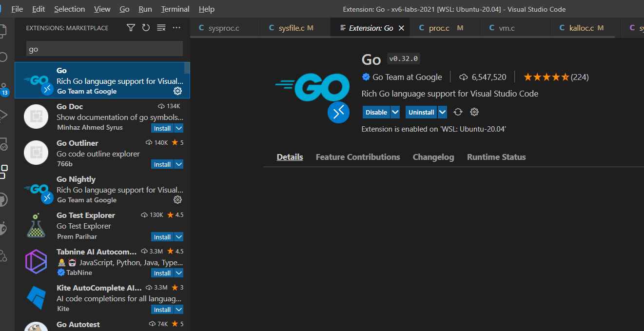Image resolution: width=644 pixels, height=331 pixels.
Task: Switch to the vm.c editor tab
Action: [515, 28]
